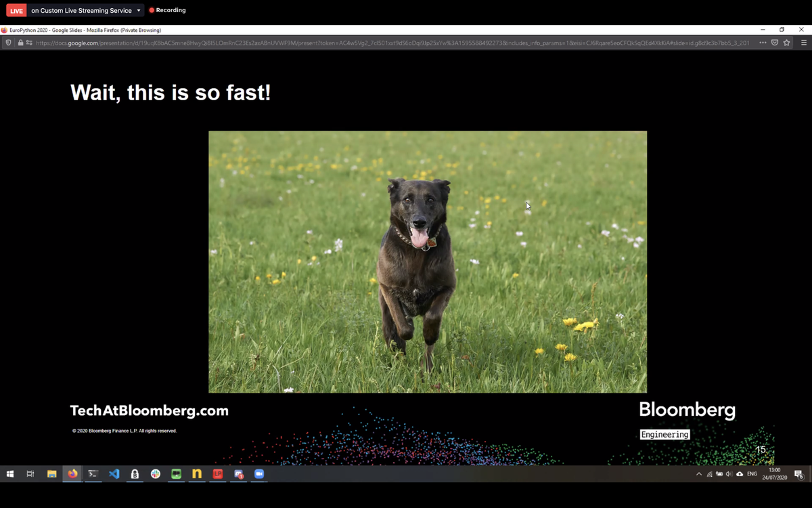Viewport: 812px width, 508px height.
Task: Click the Firefox window title bar text
Action: (x=85, y=30)
